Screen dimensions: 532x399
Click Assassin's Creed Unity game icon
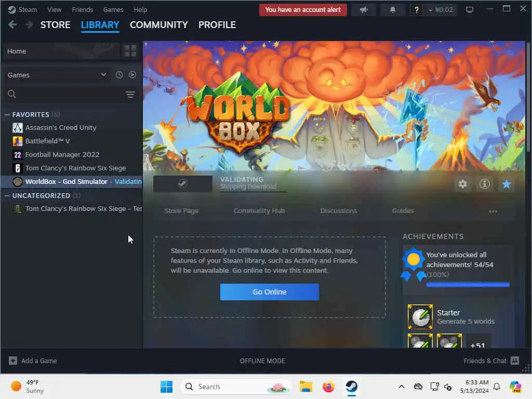pos(18,128)
